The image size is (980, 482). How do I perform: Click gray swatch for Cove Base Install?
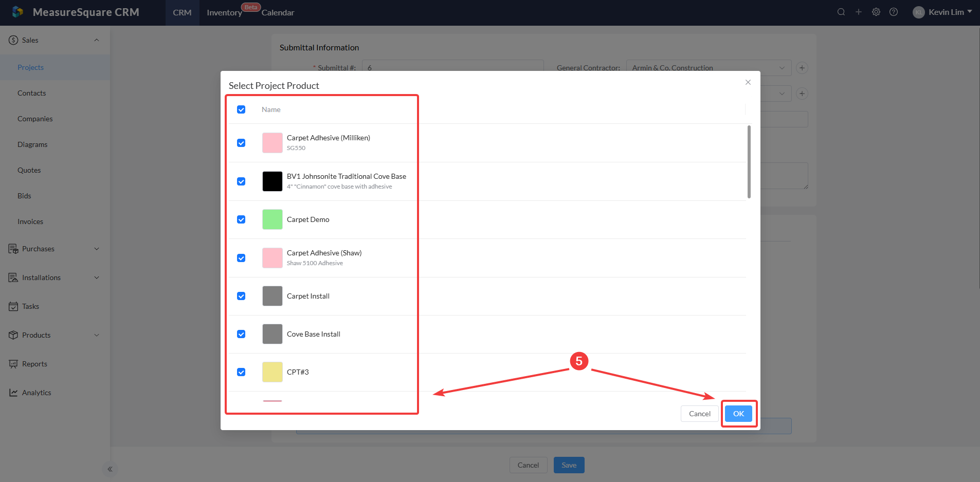(273, 334)
